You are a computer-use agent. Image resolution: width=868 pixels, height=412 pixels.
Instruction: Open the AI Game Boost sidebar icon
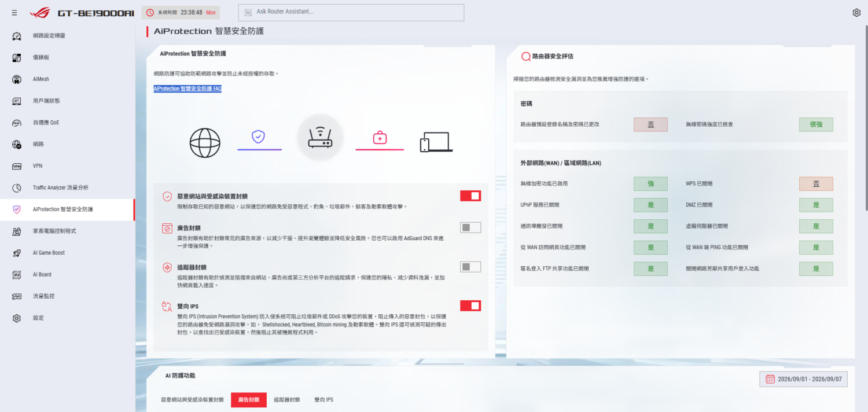pyautogui.click(x=17, y=253)
